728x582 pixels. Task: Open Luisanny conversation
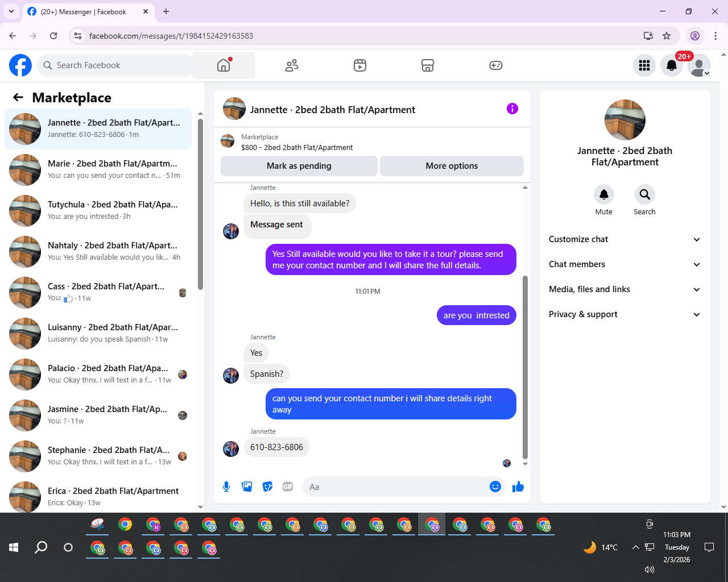click(98, 334)
